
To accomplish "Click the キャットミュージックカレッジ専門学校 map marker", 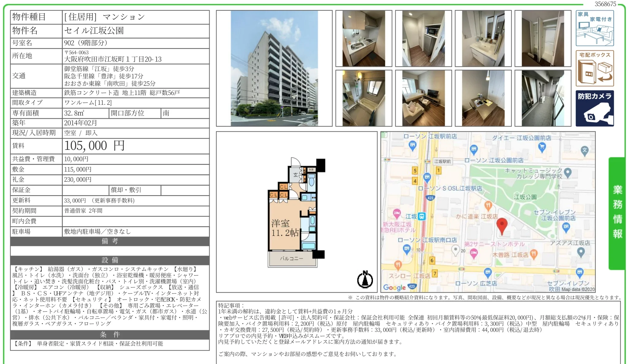I will pos(567,173).
